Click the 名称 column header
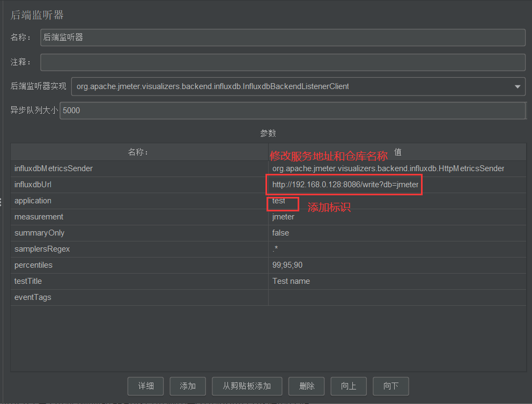This screenshot has width=532, height=404. point(138,152)
